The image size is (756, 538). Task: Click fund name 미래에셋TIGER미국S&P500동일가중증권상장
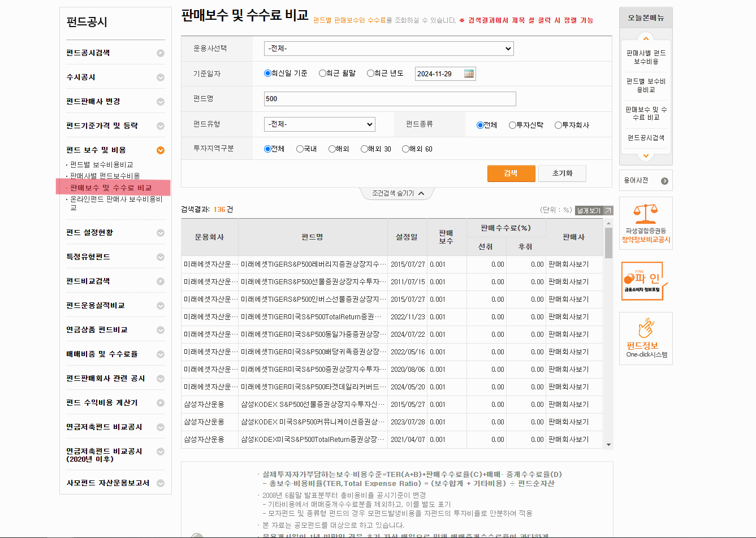[314, 334]
